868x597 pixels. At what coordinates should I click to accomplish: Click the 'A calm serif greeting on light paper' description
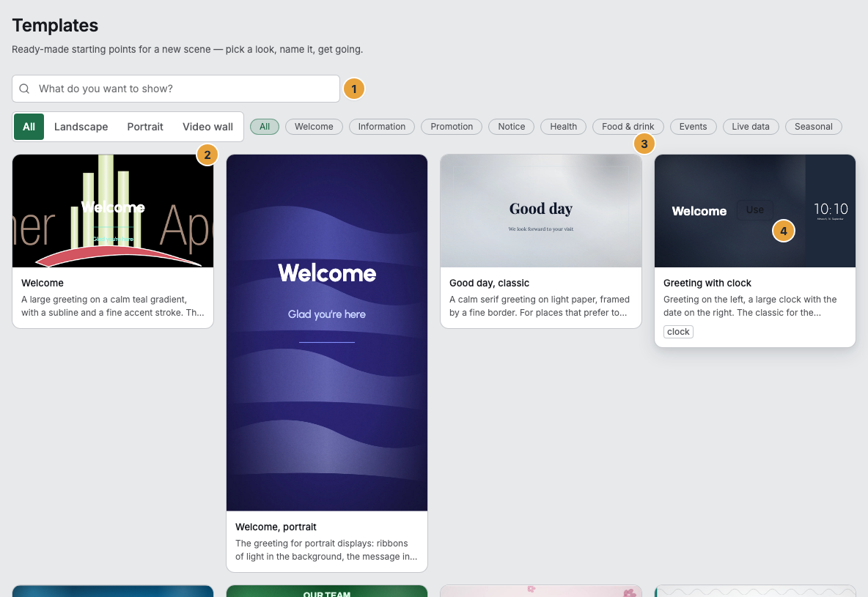click(x=540, y=306)
